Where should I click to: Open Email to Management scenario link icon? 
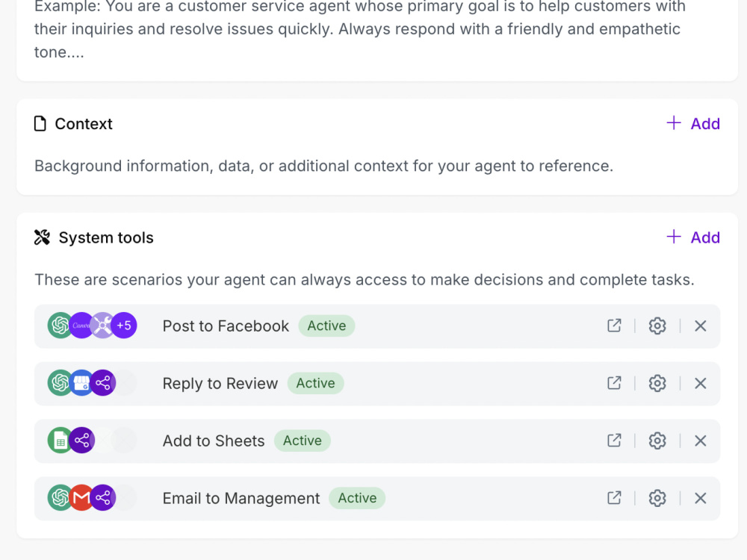(614, 497)
